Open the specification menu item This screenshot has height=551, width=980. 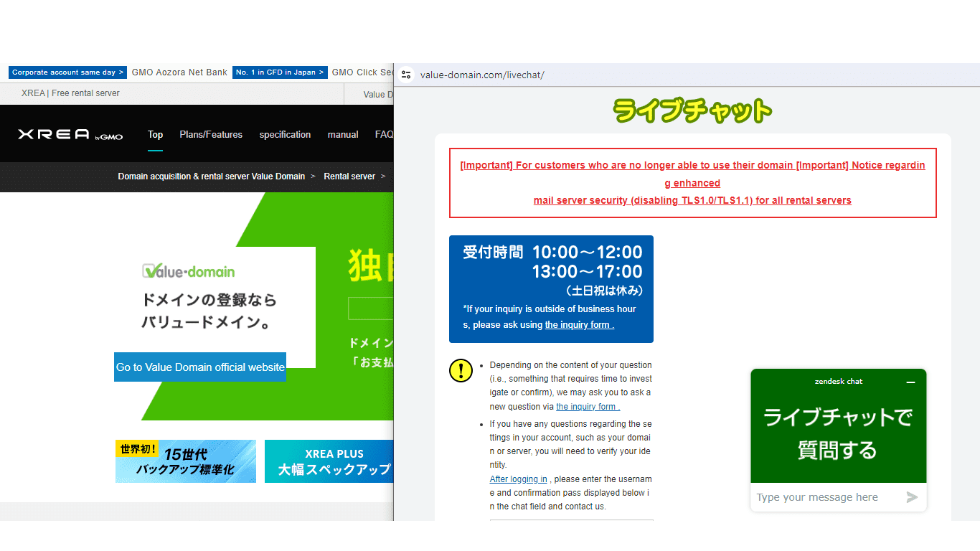pos(285,134)
